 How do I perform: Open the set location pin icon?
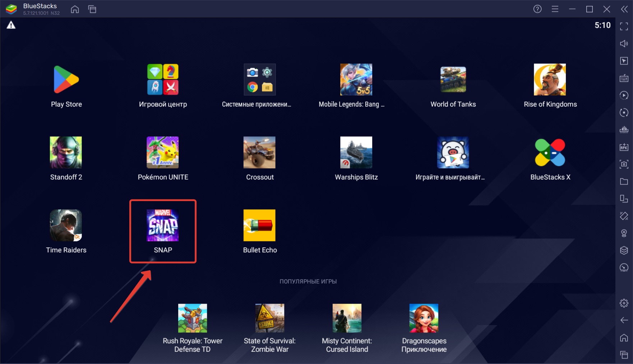tap(624, 233)
